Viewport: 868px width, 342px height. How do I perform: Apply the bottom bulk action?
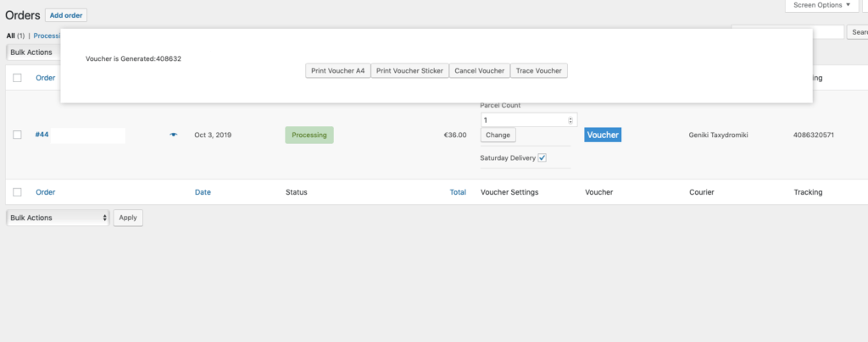point(128,218)
